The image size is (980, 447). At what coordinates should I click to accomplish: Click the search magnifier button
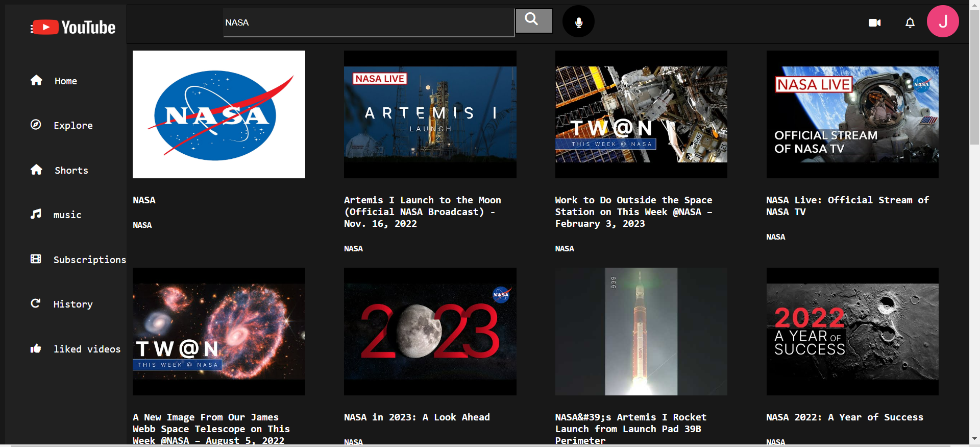click(x=534, y=21)
